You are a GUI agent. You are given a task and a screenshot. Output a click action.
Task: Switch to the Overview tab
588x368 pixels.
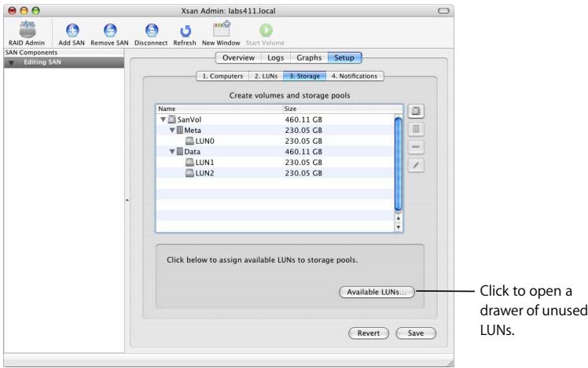238,57
